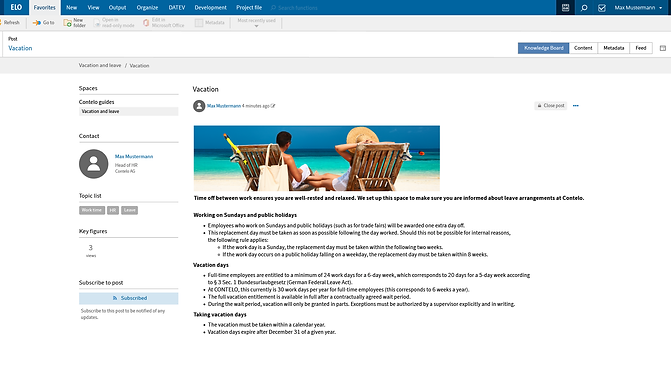The width and height of the screenshot is (671, 391).
Task: Open the New ribbon tab
Action: (x=71, y=8)
